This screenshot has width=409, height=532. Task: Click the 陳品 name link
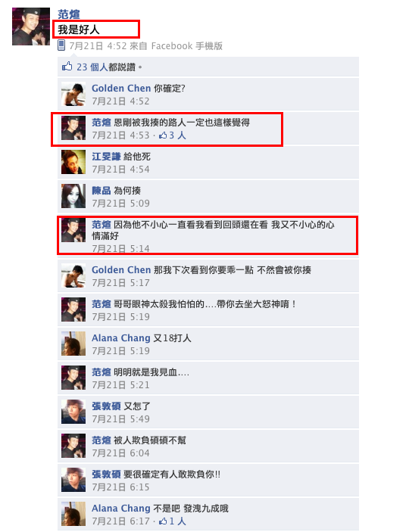(101, 191)
